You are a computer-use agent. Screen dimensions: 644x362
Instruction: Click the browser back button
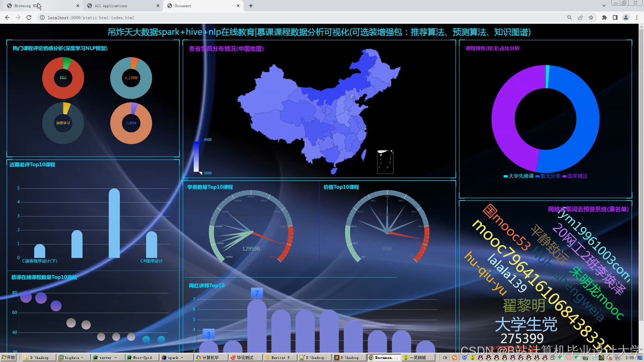click(7, 17)
